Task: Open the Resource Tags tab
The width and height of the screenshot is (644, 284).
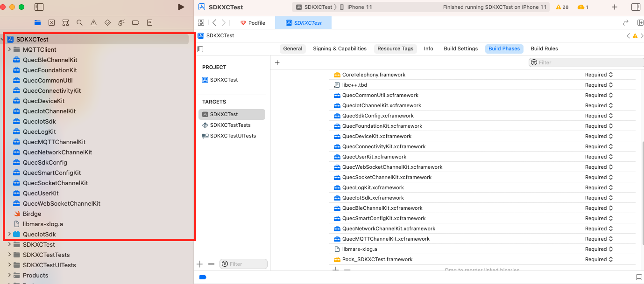Action: click(x=395, y=48)
